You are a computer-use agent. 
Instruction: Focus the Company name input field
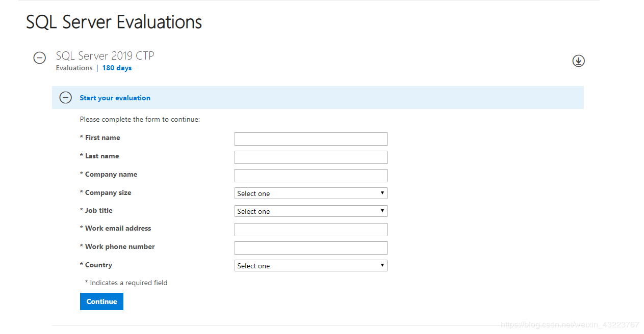click(x=311, y=176)
